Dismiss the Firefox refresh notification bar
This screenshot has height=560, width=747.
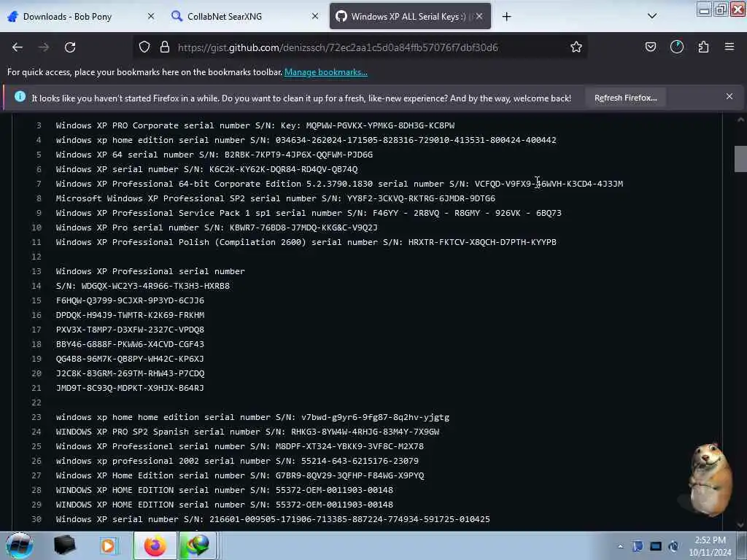pyautogui.click(x=729, y=97)
